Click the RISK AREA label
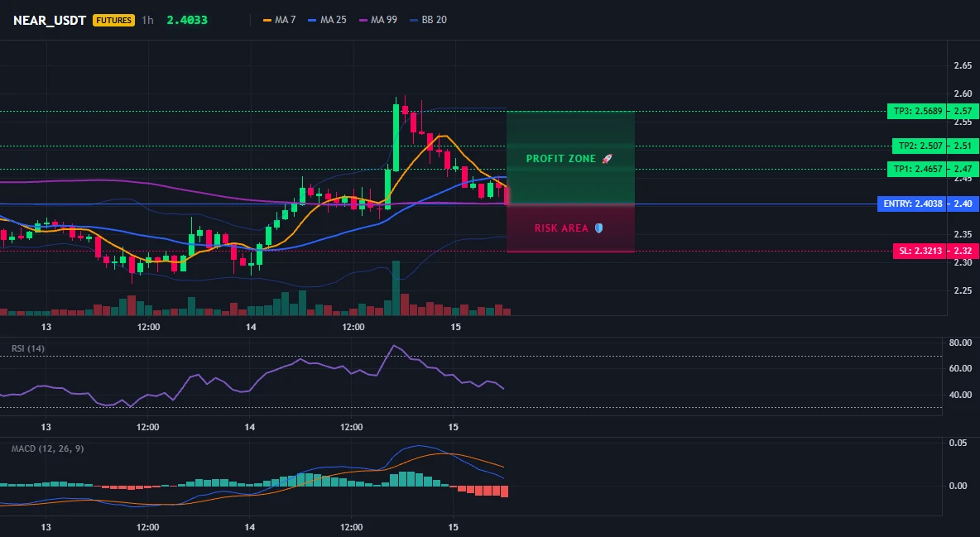 561,228
